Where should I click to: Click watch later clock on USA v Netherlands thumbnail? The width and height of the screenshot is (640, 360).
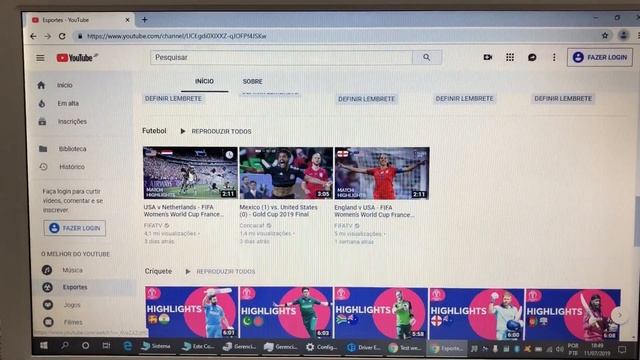point(229,154)
